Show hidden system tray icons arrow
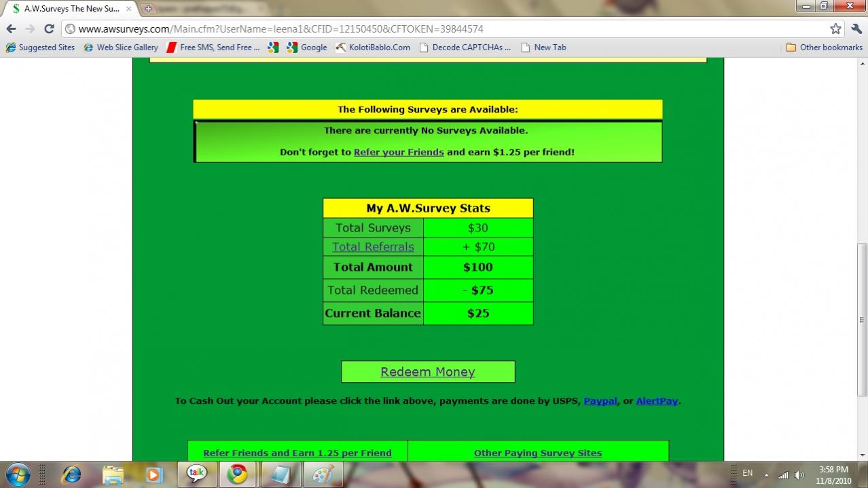This screenshot has height=488, width=868. click(767, 474)
